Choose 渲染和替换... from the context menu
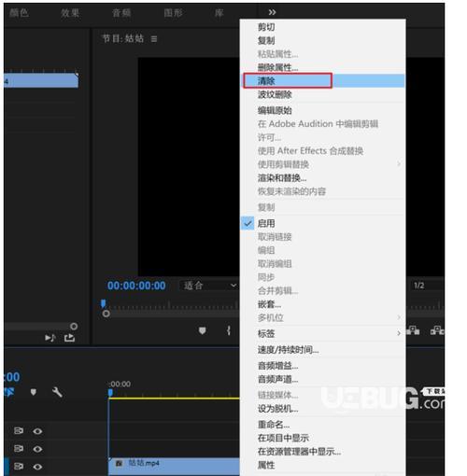The height and width of the screenshot is (476, 467). [323, 177]
